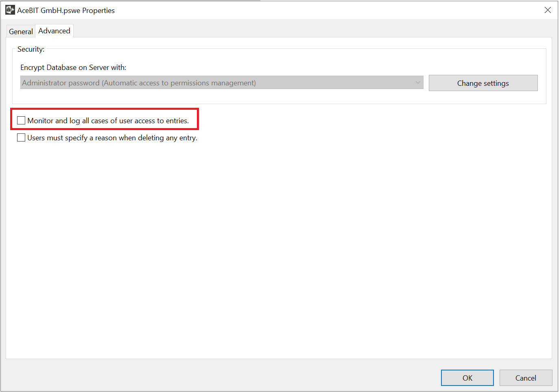559x392 pixels.
Task: Switch to the General tab
Action: (21, 31)
